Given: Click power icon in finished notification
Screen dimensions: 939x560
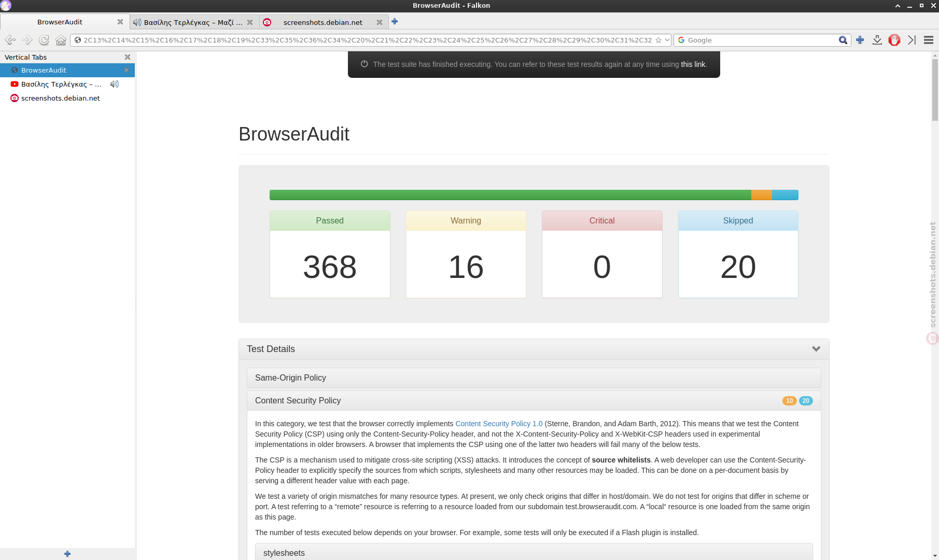Looking at the screenshot, I should point(365,64).
